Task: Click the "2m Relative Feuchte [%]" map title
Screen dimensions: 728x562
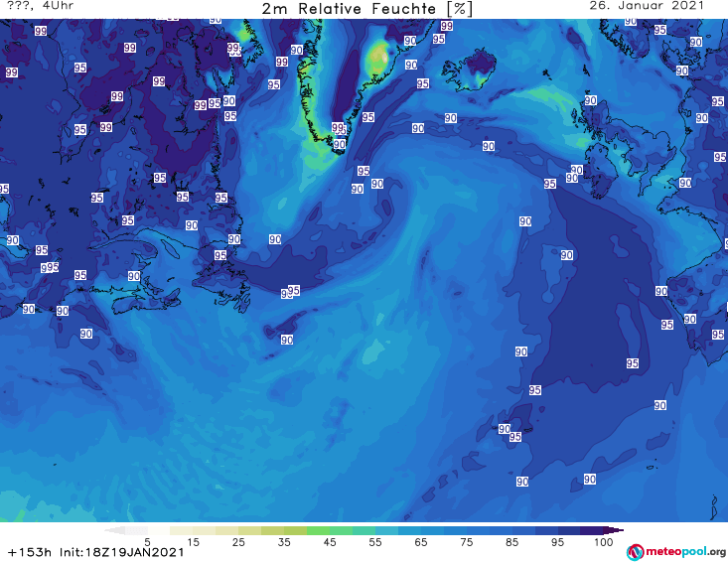Action: (366, 8)
